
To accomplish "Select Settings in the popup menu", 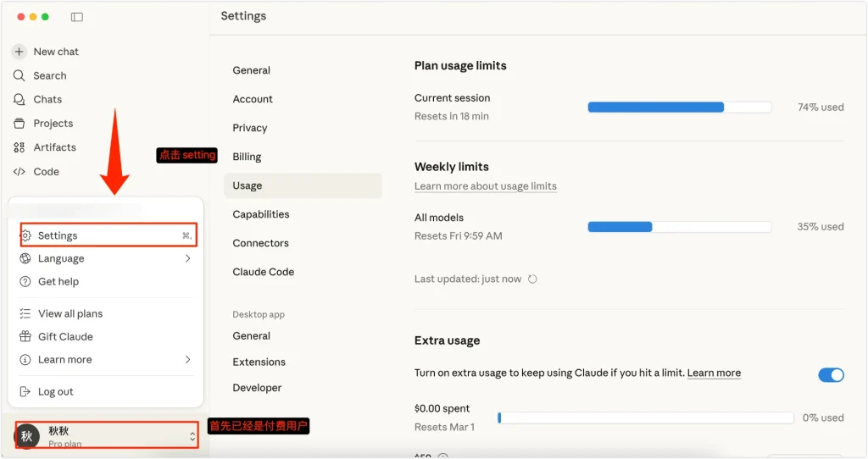I will pyautogui.click(x=58, y=235).
